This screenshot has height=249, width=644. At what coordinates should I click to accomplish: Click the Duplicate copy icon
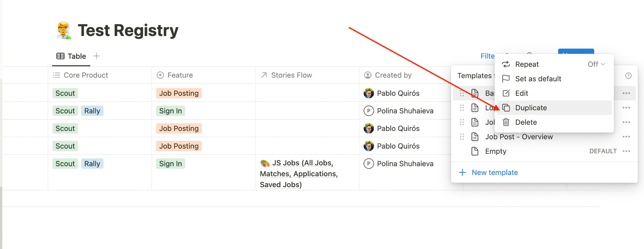click(x=506, y=108)
